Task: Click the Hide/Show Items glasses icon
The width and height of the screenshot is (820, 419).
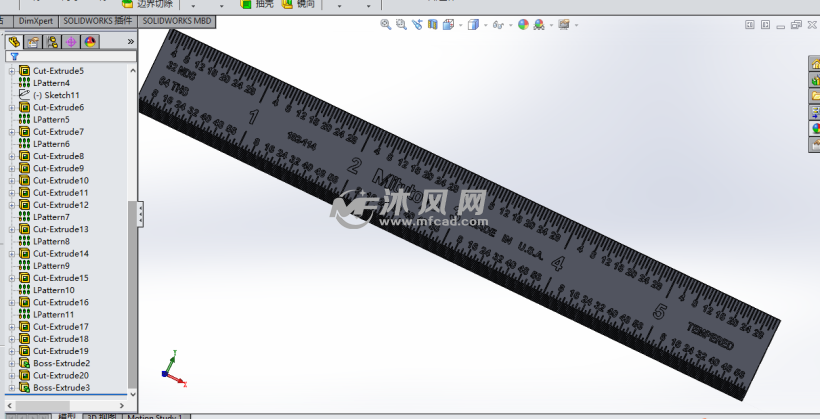Action: (x=498, y=25)
